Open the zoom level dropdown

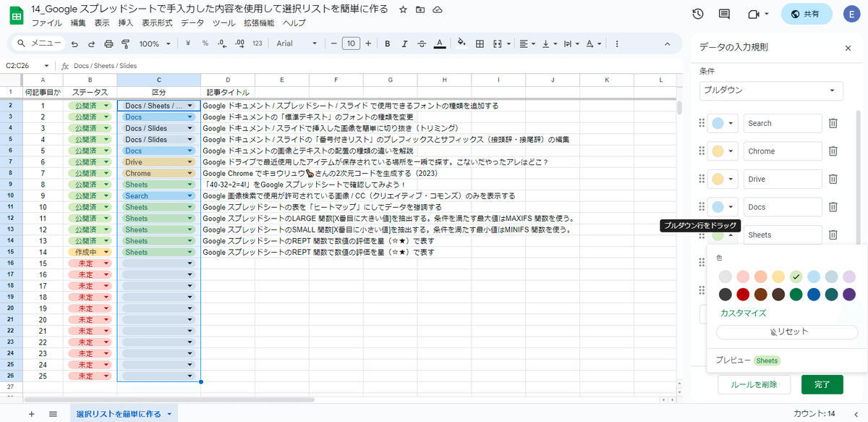tap(154, 43)
